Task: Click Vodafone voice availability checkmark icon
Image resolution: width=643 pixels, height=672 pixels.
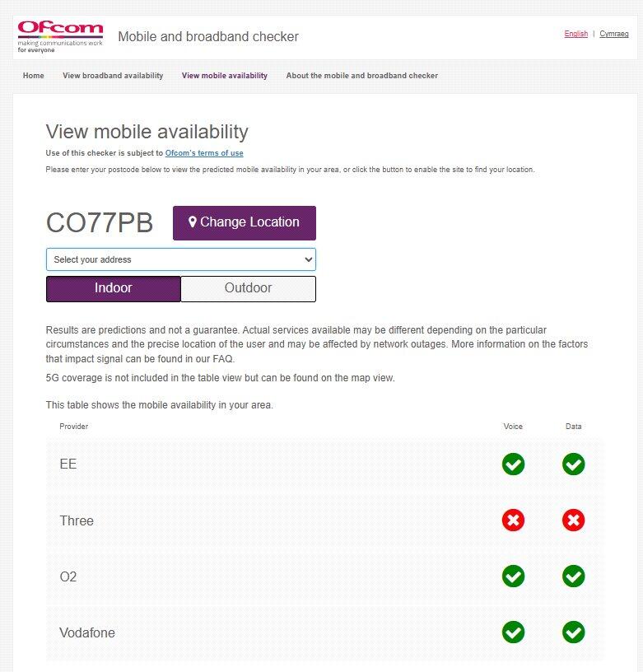Action: (x=513, y=632)
